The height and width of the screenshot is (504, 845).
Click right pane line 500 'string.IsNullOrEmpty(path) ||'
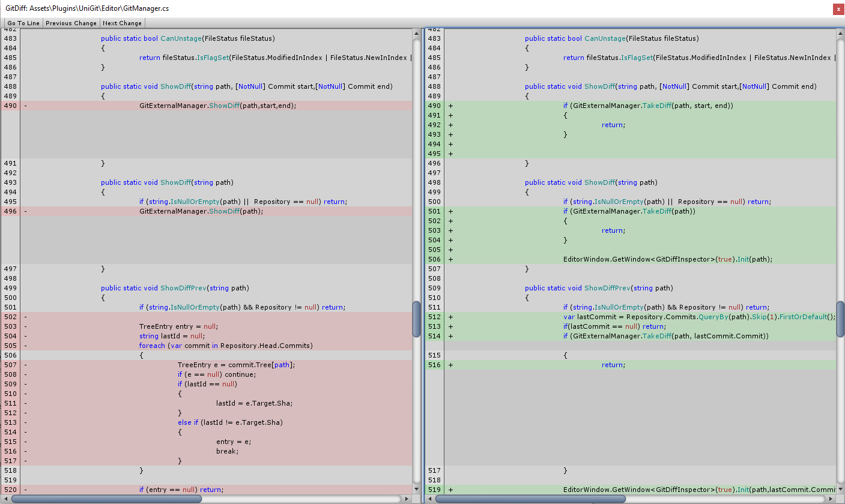pyautogui.click(x=667, y=202)
